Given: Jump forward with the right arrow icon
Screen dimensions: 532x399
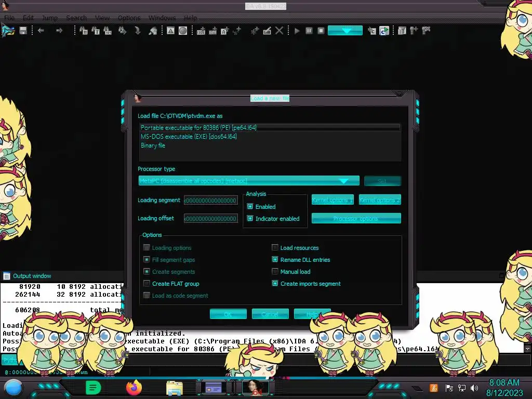Looking at the screenshot, I should click(59, 31).
